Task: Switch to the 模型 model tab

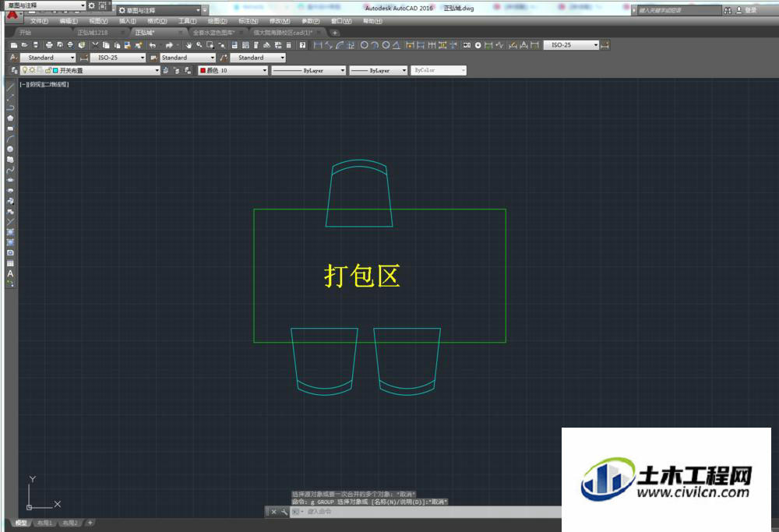Action: point(21,523)
